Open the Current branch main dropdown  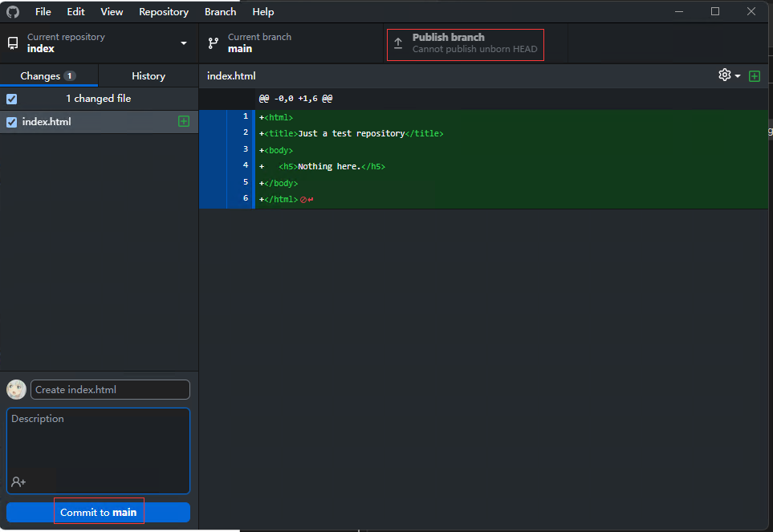point(291,43)
